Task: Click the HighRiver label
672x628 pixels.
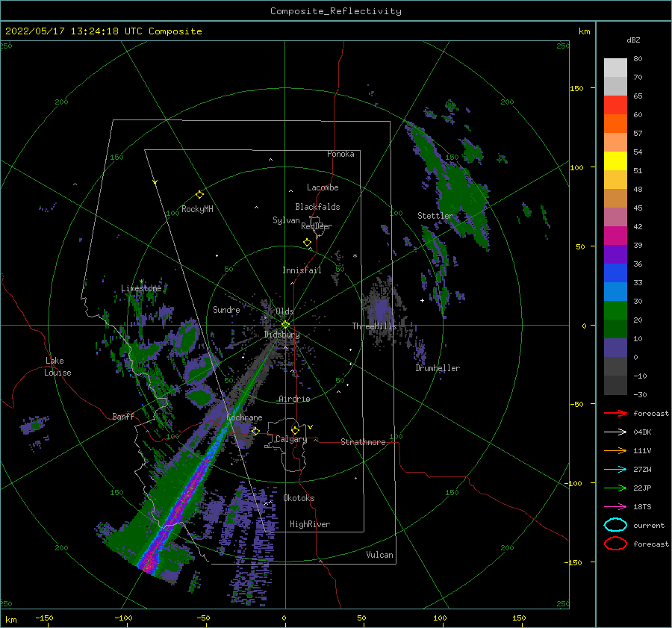Action: 310,524
